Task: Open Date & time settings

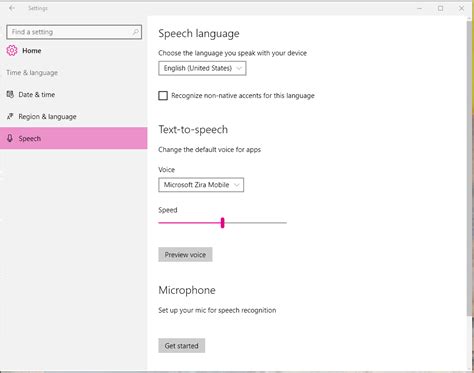Action: tap(73, 94)
